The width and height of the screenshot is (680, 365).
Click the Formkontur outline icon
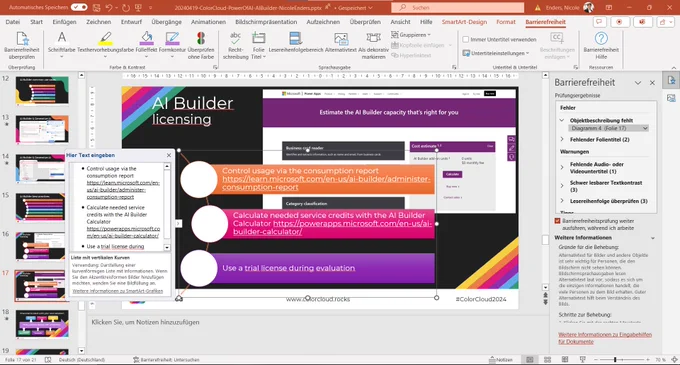172,38
